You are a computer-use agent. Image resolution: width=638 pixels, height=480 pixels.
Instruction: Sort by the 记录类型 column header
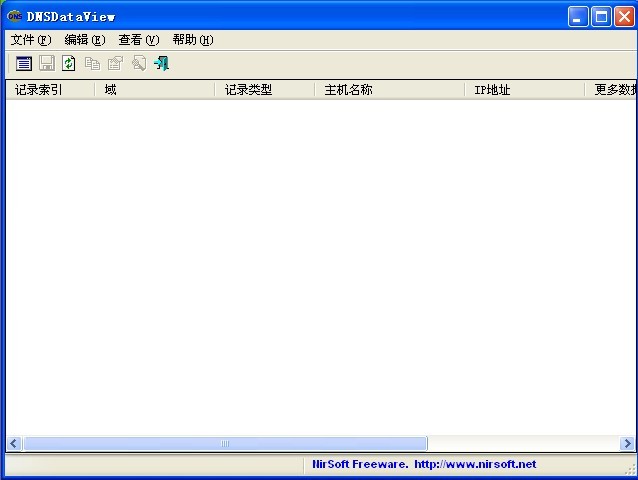point(265,89)
